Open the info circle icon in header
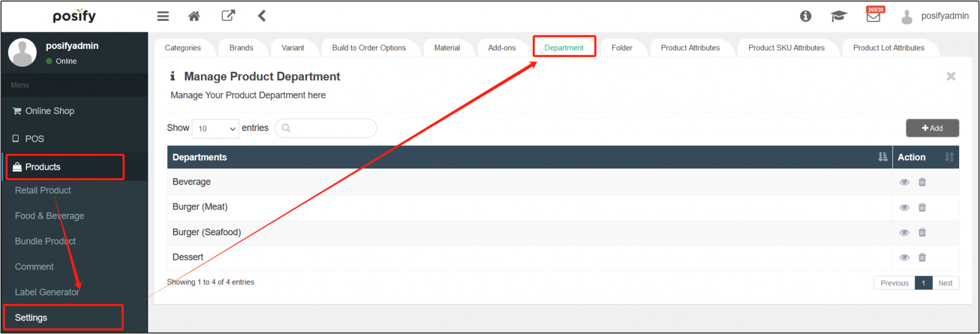This screenshot has height=334, width=980. coord(805,17)
